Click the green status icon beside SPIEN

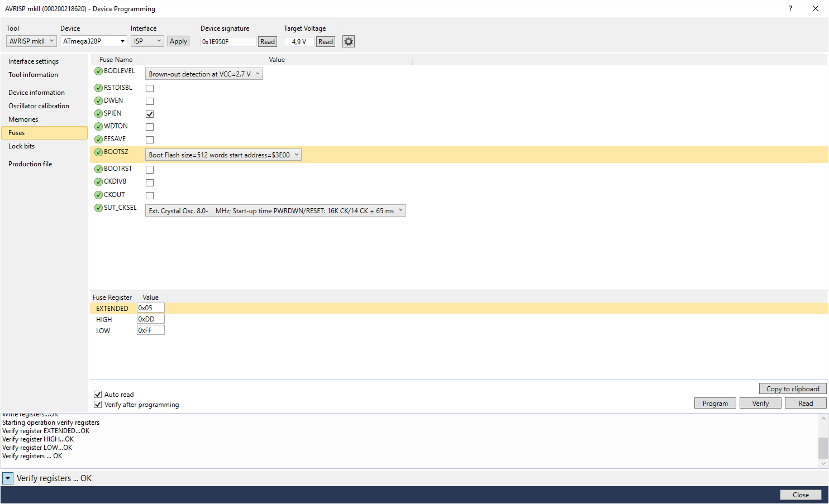tap(98, 113)
